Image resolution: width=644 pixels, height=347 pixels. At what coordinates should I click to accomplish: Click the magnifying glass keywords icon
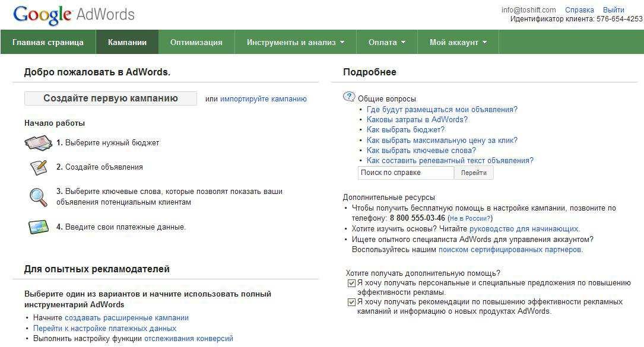38,197
